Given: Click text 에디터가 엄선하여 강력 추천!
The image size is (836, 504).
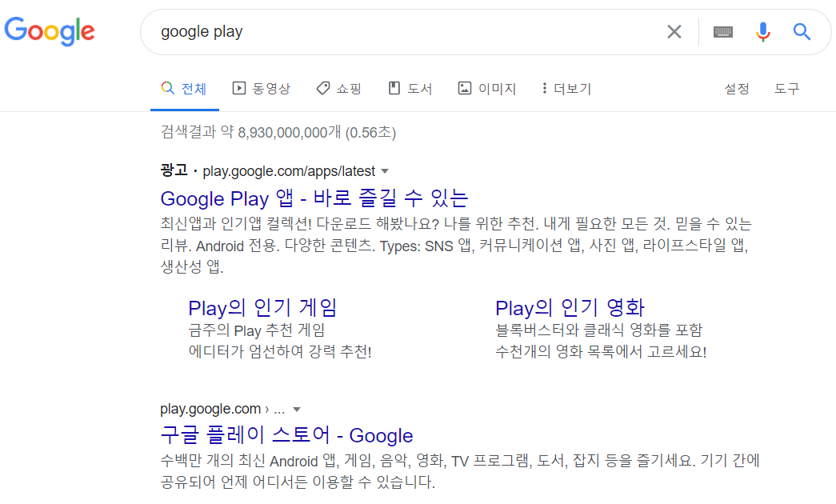Looking at the screenshot, I should point(280,352).
